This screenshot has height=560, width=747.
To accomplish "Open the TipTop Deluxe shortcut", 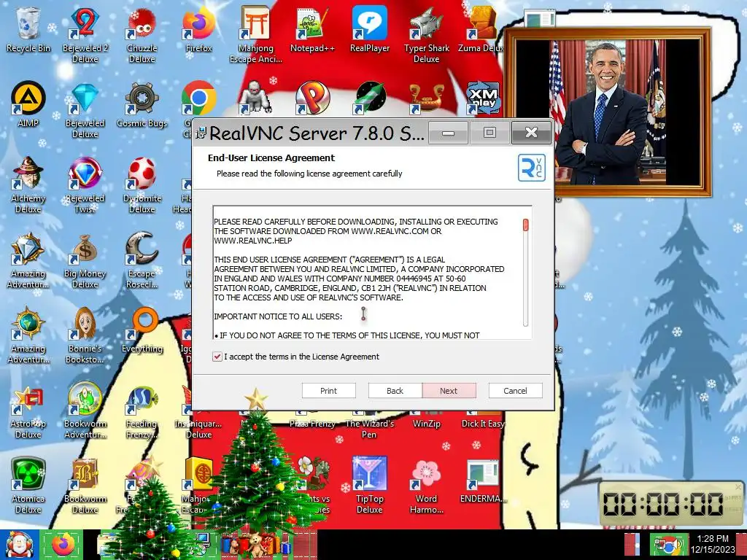I will [x=369, y=486].
